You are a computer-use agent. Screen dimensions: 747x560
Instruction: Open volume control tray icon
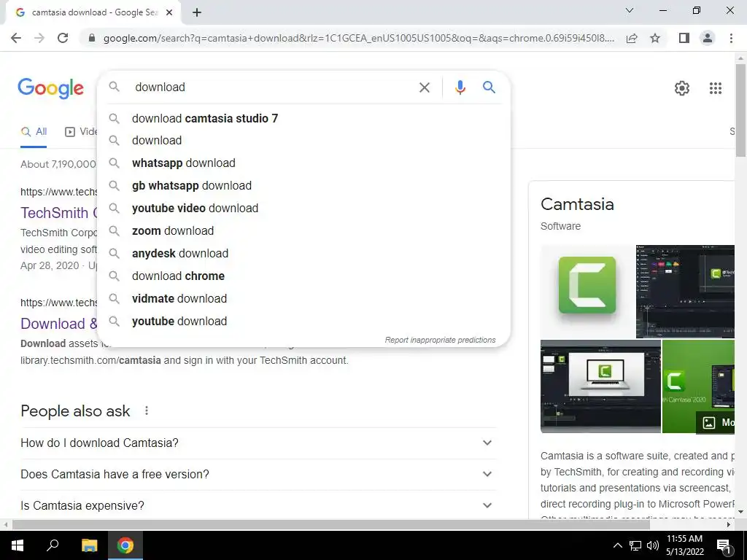point(653,545)
